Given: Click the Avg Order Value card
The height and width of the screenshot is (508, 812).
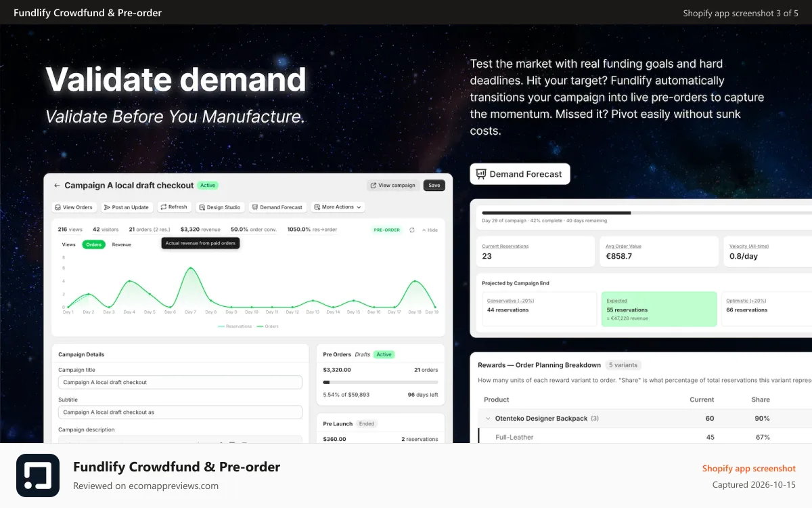Looking at the screenshot, I should click(x=660, y=251).
